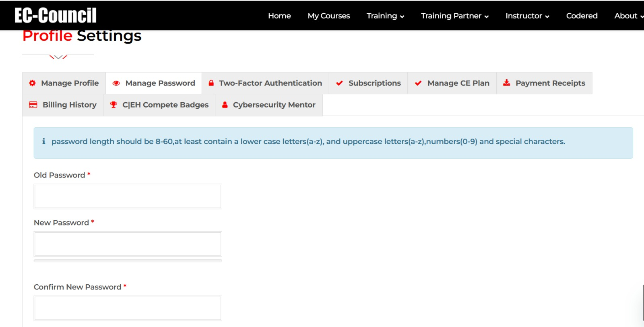The image size is (644, 327).
Task: Click the Training Partner menu label
Action: (451, 16)
